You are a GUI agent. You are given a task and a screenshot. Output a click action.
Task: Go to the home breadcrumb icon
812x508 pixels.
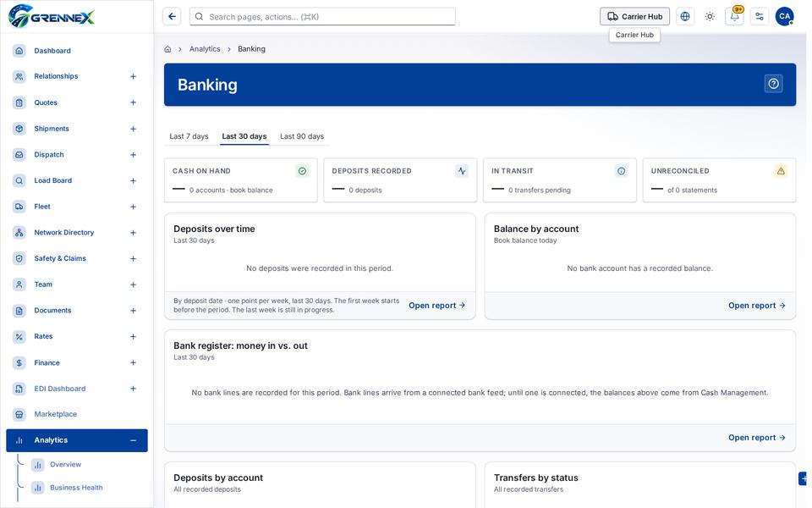[x=167, y=49]
